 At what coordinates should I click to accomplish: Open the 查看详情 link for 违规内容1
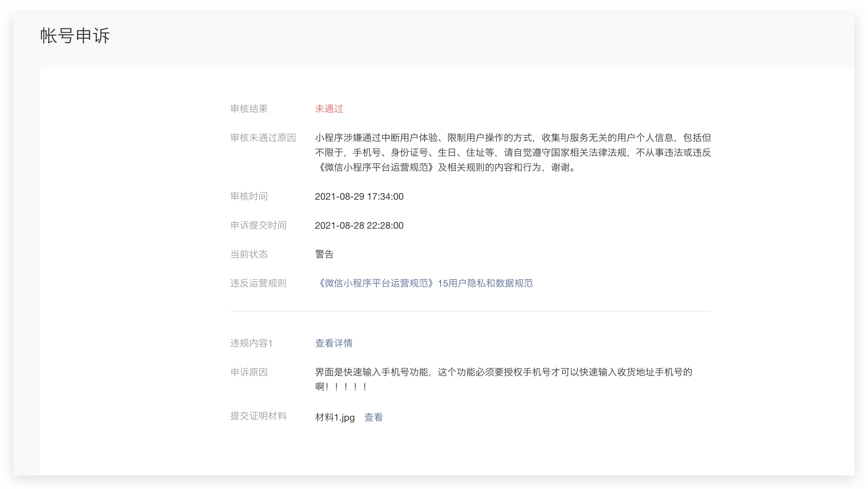coord(334,343)
